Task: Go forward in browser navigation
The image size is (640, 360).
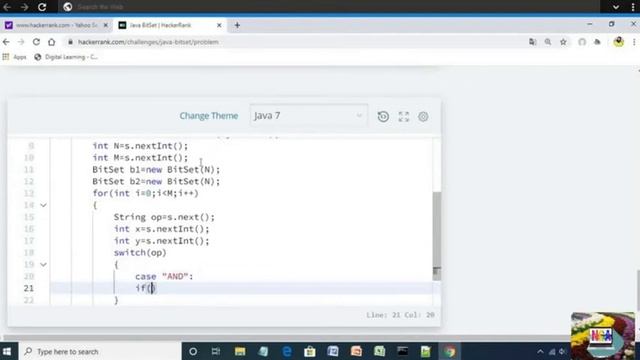Action: pos(21,42)
